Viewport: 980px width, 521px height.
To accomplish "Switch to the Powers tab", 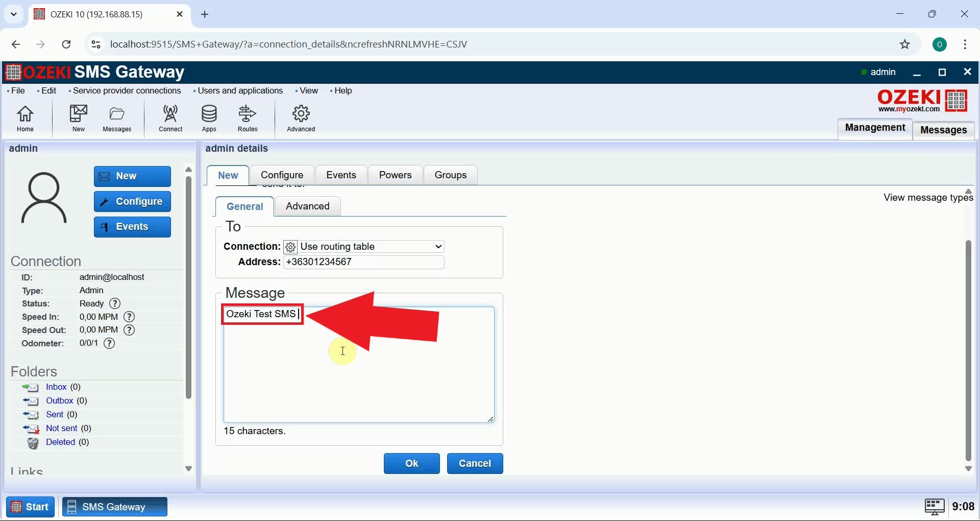I will 395,175.
